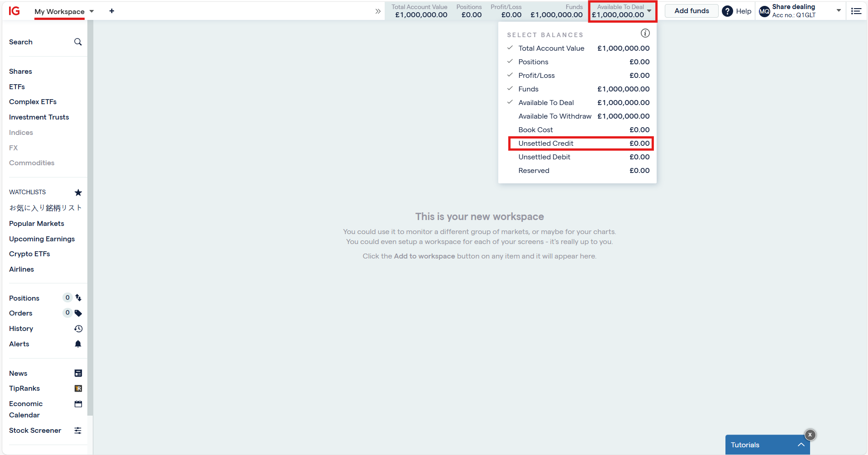The width and height of the screenshot is (868, 455).
Task: Click the Stock Screener sliders icon
Action: click(x=78, y=431)
